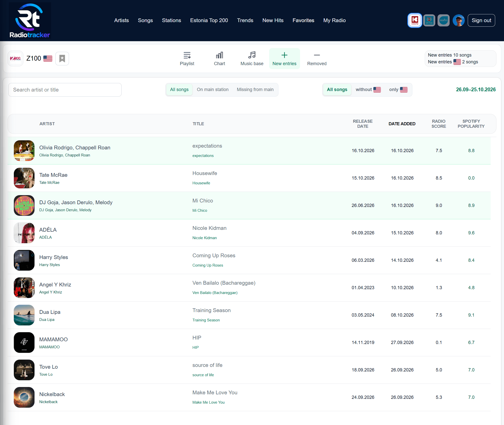Select the On main station filter
Viewport: 504px width, 425px height.
[x=212, y=90]
